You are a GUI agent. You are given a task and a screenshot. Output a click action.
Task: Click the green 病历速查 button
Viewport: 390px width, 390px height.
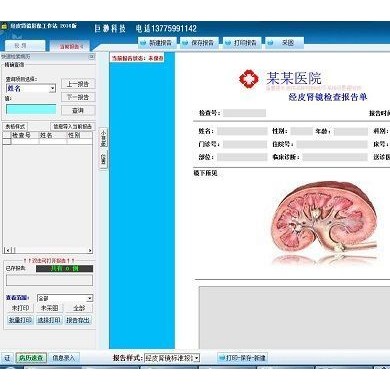click(x=31, y=358)
